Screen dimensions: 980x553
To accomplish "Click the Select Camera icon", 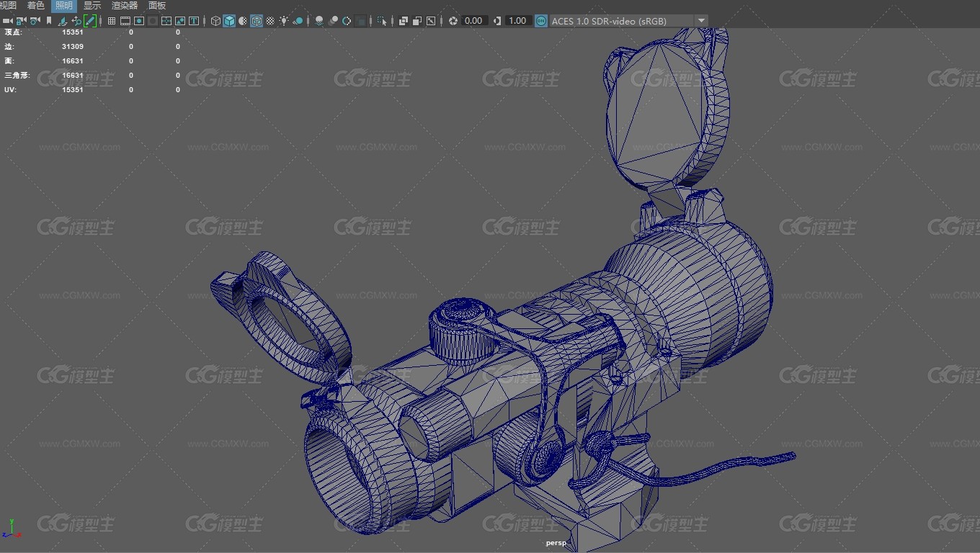I will pos(8,21).
